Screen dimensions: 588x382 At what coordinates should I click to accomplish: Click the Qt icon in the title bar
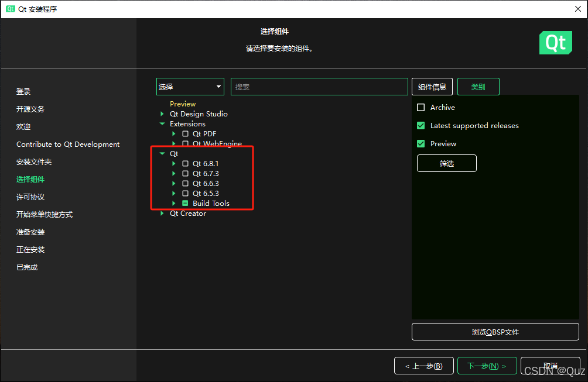(x=11, y=9)
